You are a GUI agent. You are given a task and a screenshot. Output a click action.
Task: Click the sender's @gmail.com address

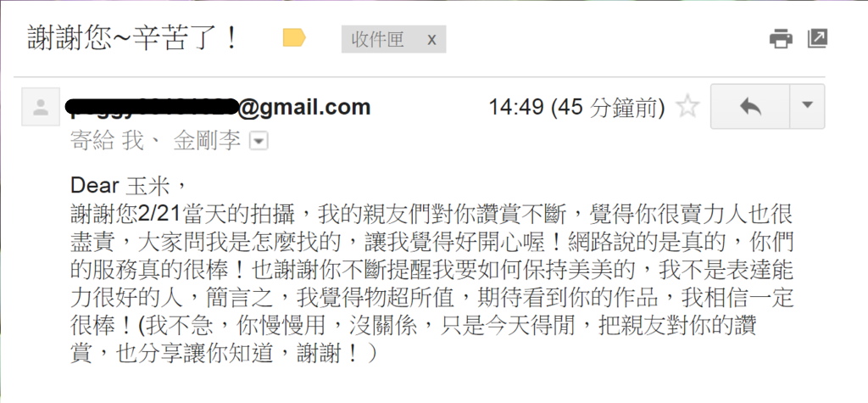coord(304,106)
